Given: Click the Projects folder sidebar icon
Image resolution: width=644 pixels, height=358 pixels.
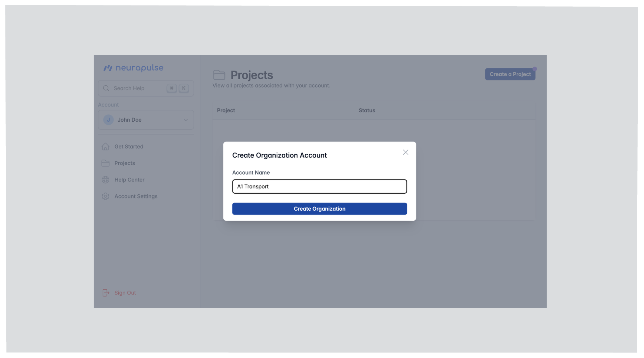Looking at the screenshot, I should coord(105,163).
